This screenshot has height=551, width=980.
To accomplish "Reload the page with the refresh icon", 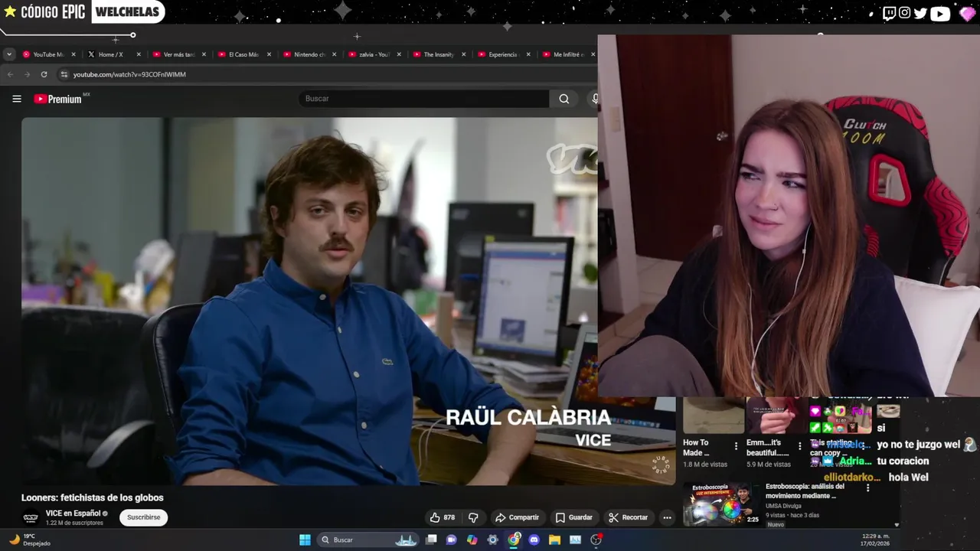I will click(x=44, y=74).
